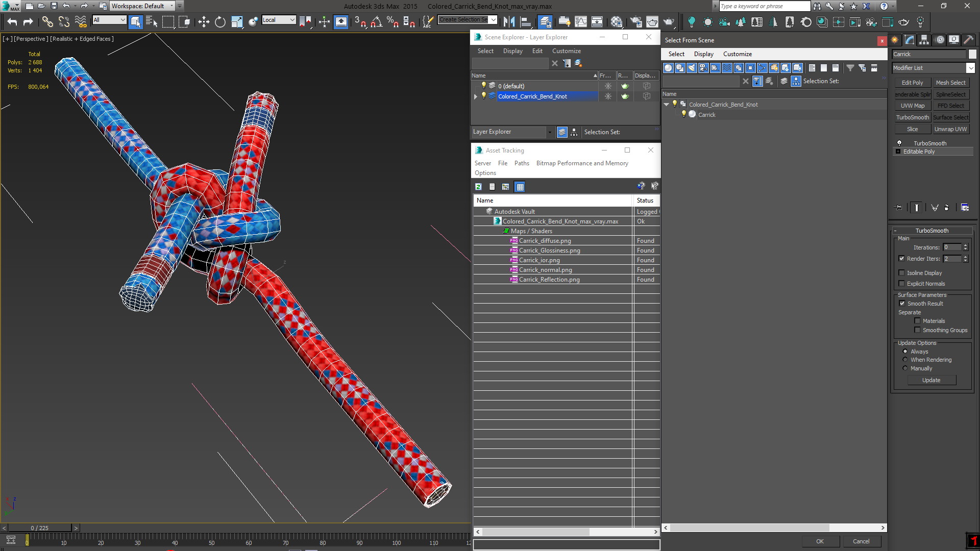
Task: Click the Unlink Selection tool
Action: 64,21
